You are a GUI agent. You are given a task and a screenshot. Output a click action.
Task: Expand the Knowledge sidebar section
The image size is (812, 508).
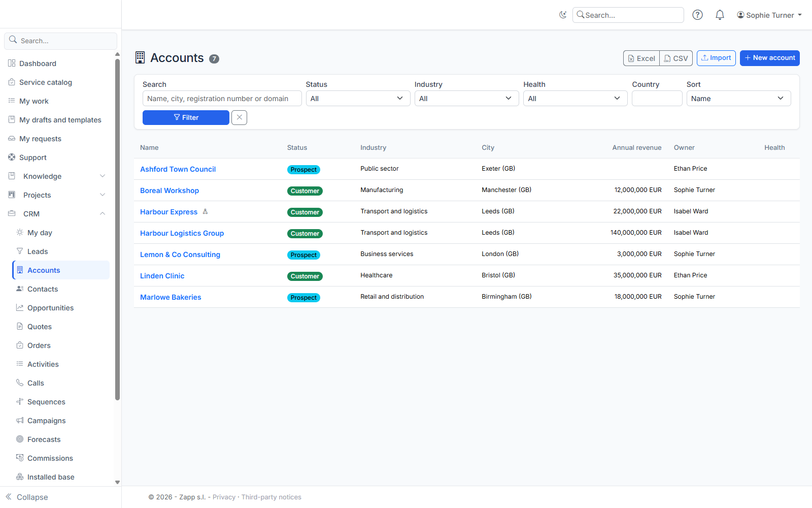coord(57,176)
